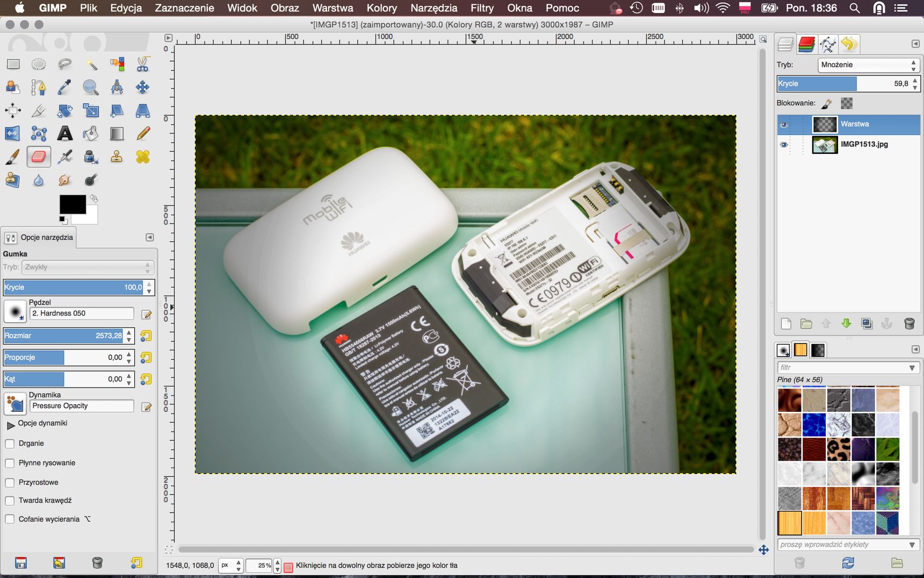Image resolution: width=924 pixels, height=578 pixels.
Task: Select the IMGP1513.jpg layer thumbnail
Action: [x=825, y=145]
